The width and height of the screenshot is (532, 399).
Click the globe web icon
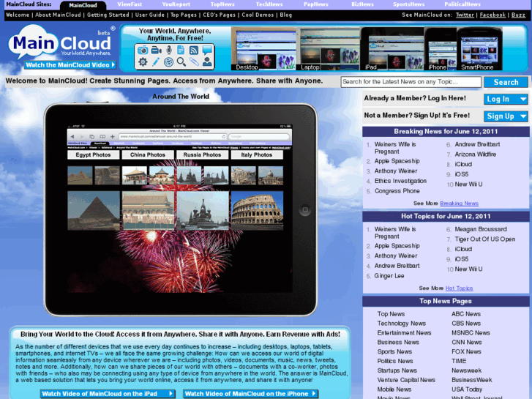tap(168, 62)
